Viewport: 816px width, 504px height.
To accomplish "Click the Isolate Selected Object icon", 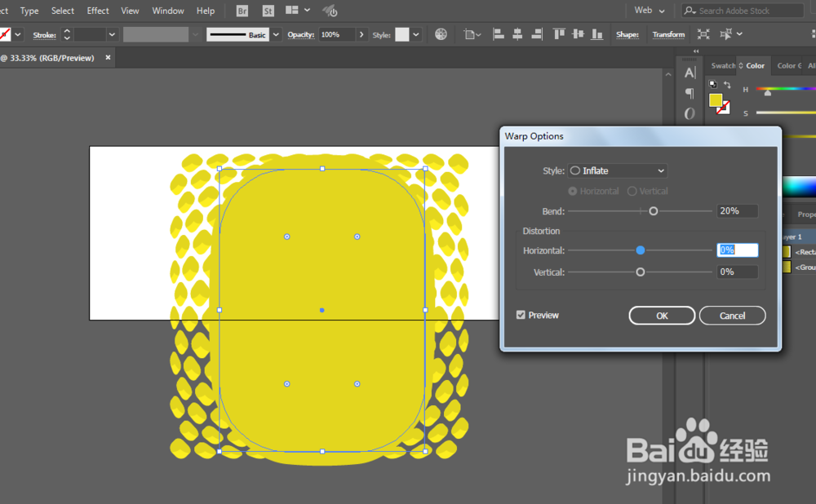I will click(703, 34).
